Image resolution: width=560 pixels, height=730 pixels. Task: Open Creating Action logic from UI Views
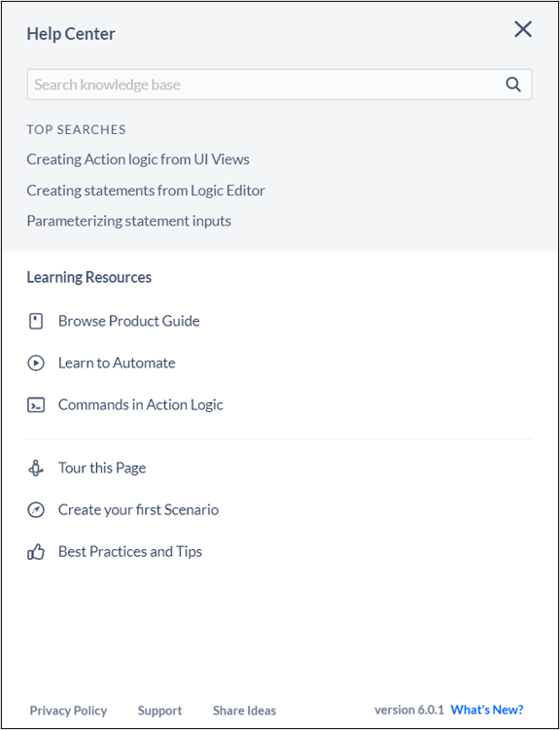[138, 159]
